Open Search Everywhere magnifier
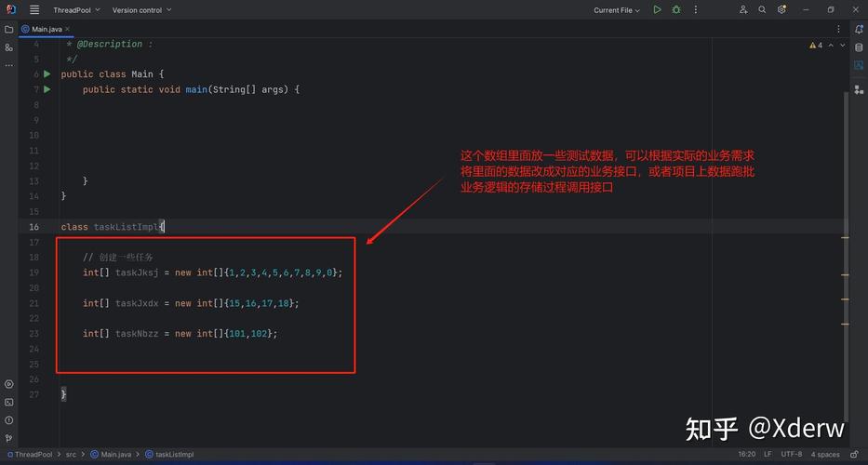 [x=762, y=9]
